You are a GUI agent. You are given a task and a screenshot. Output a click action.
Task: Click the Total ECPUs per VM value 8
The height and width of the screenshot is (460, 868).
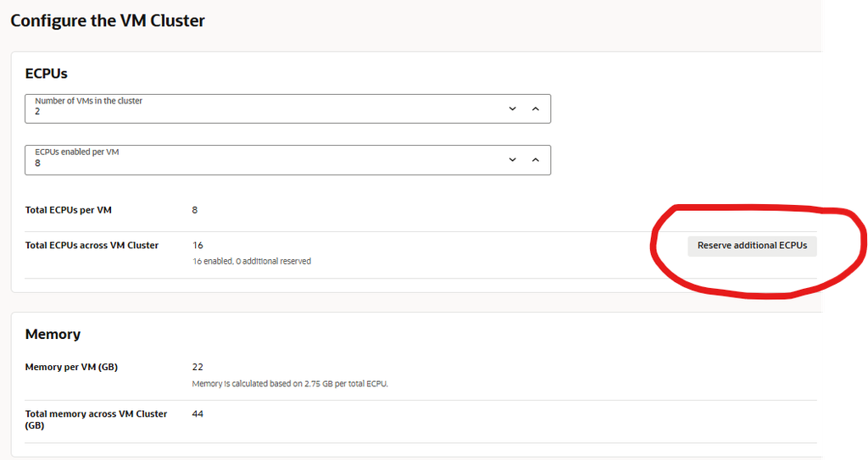tap(195, 210)
